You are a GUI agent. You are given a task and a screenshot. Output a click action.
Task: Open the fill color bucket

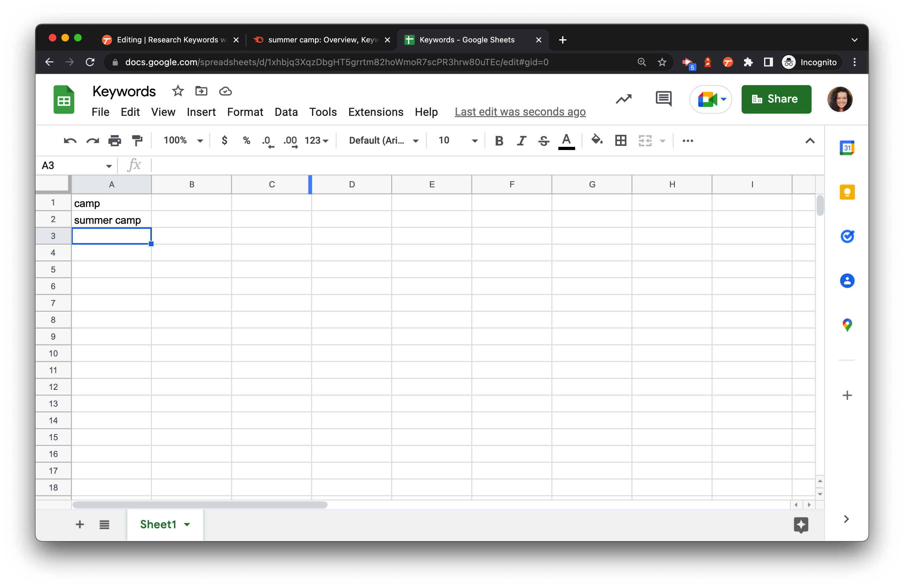597,140
